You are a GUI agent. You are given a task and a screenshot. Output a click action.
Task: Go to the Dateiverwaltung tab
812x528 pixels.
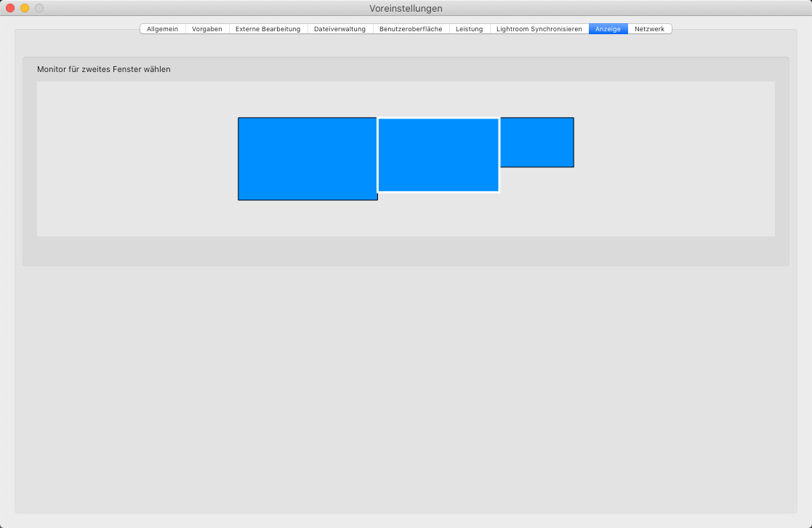pyautogui.click(x=339, y=29)
